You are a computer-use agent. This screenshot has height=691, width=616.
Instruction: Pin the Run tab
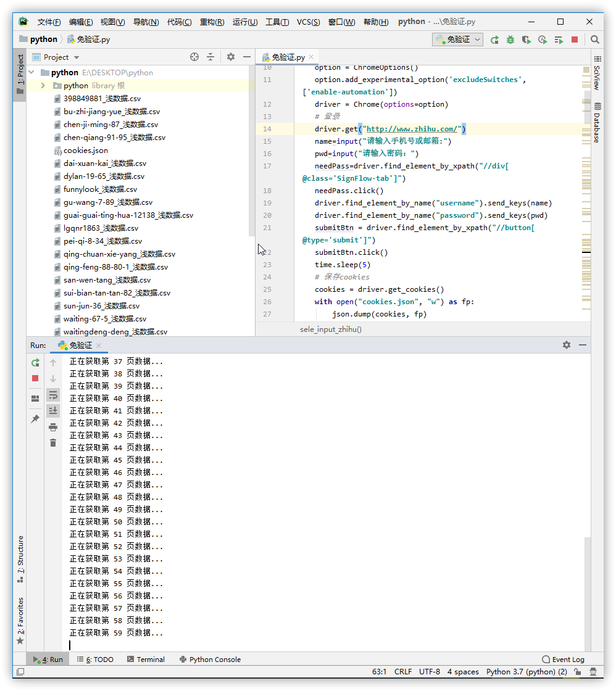pyautogui.click(x=35, y=419)
